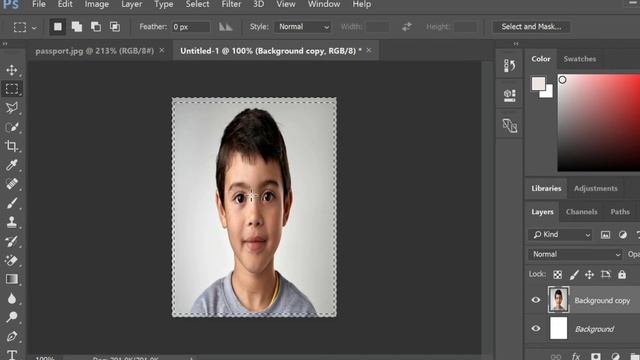Expand the toolbox with double arrows
Image resolution: width=640 pixels, height=360 pixels.
(4, 44)
